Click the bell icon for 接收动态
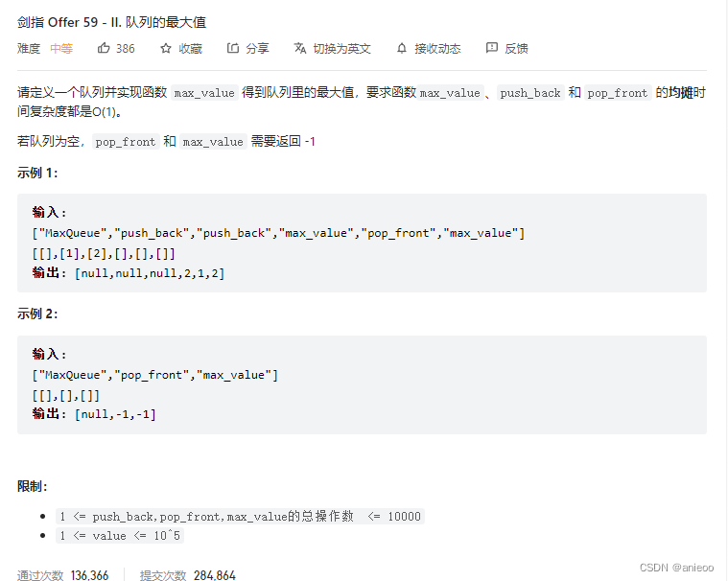Viewport: 728px width, 581px height. (x=402, y=48)
